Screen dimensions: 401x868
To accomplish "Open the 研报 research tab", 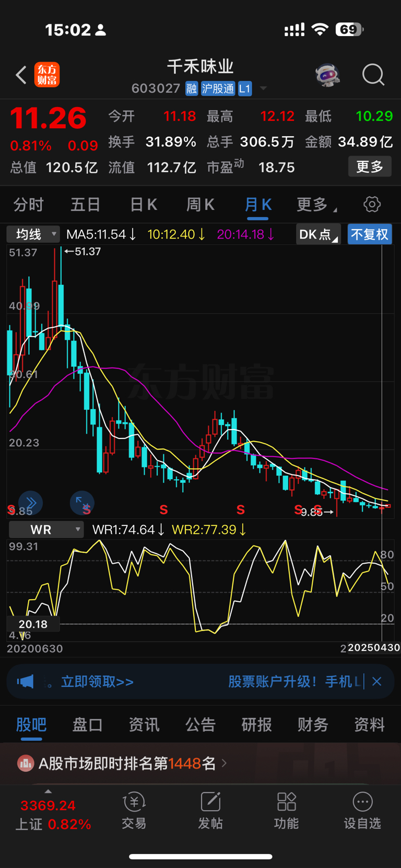I will pyautogui.click(x=256, y=724).
